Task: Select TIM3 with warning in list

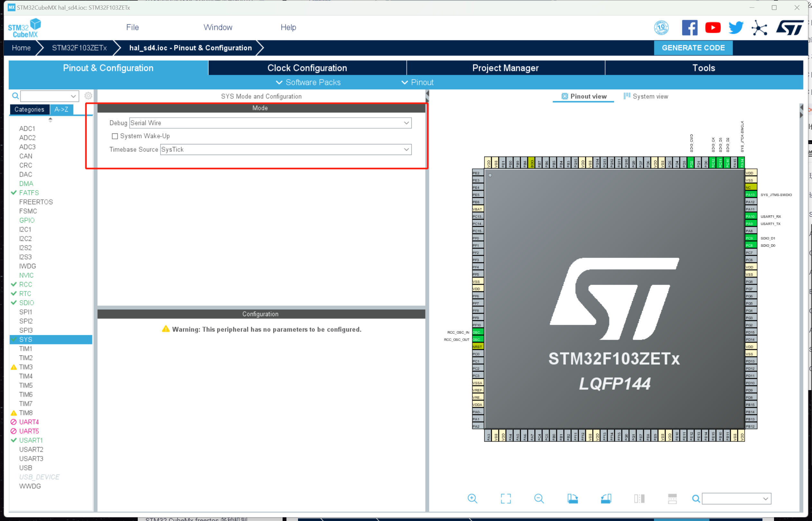Action: (26, 367)
